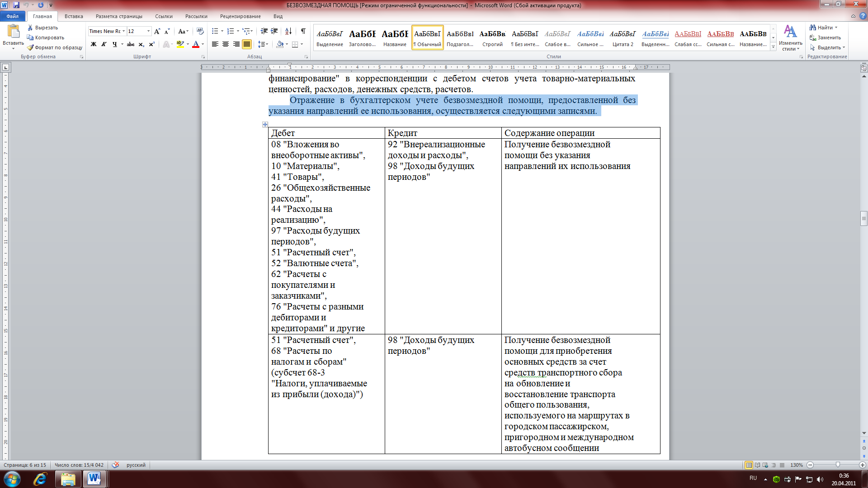
Task: Click the zoom slider handle in the status bar
Action: 838,465
